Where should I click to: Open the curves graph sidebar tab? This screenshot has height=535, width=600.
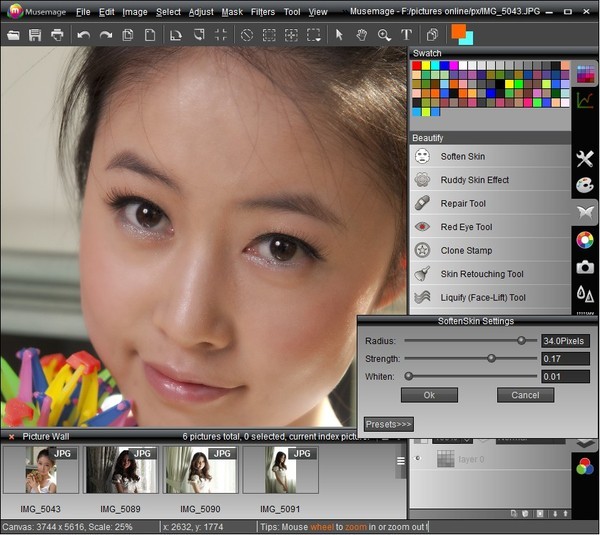pyautogui.click(x=585, y=100)
